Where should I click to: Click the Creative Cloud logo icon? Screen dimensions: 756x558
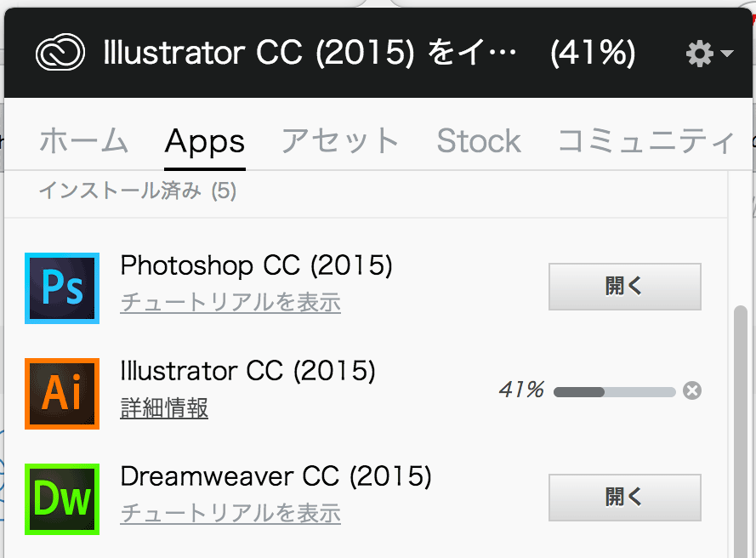[60, 52]
